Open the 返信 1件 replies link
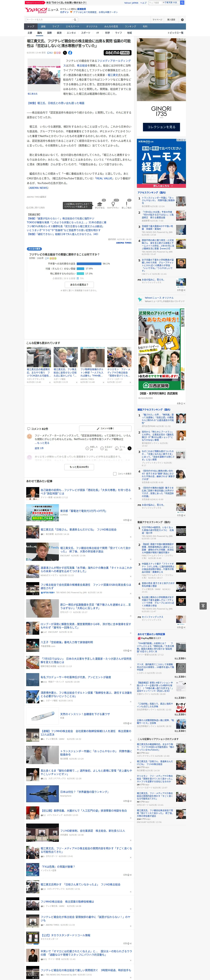 point(39,448)
